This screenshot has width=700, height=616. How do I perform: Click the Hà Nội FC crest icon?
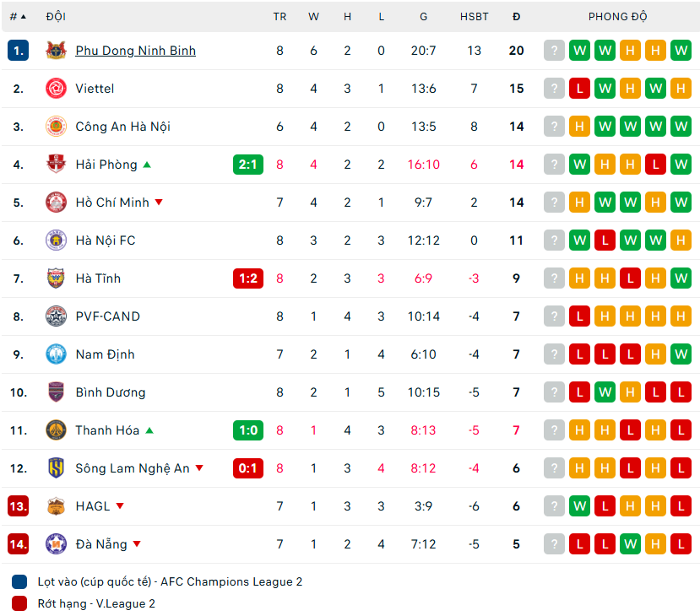[56, 240]
